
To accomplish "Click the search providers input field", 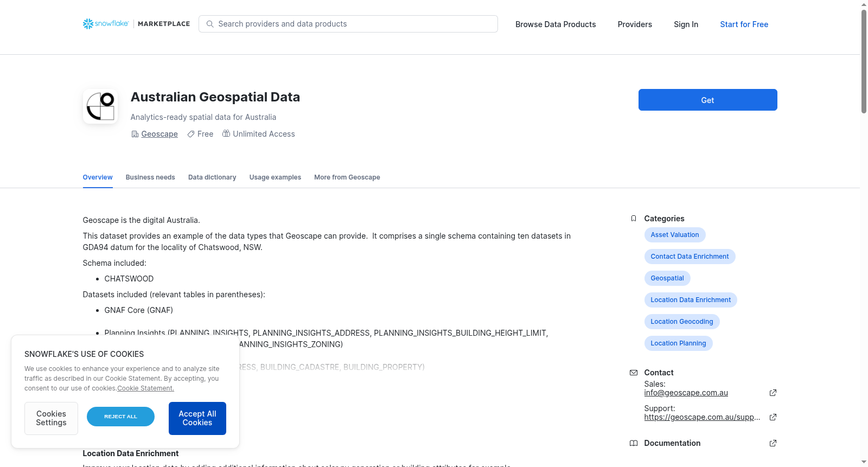I will click(x=348, y=24).
